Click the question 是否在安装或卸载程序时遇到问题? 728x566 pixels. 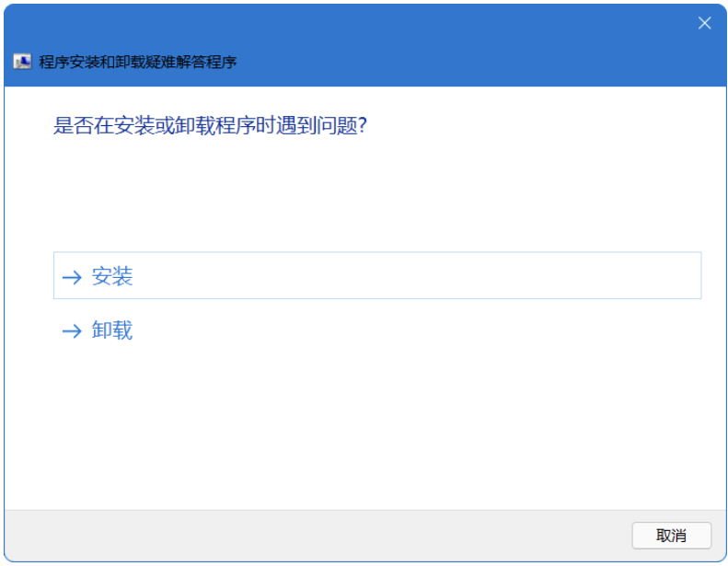211,125
